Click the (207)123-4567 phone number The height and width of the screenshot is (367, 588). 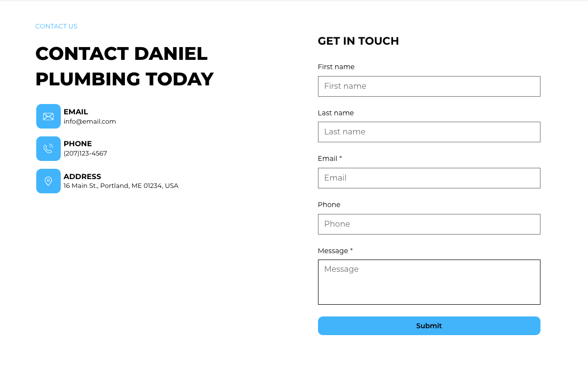[85, 154]
